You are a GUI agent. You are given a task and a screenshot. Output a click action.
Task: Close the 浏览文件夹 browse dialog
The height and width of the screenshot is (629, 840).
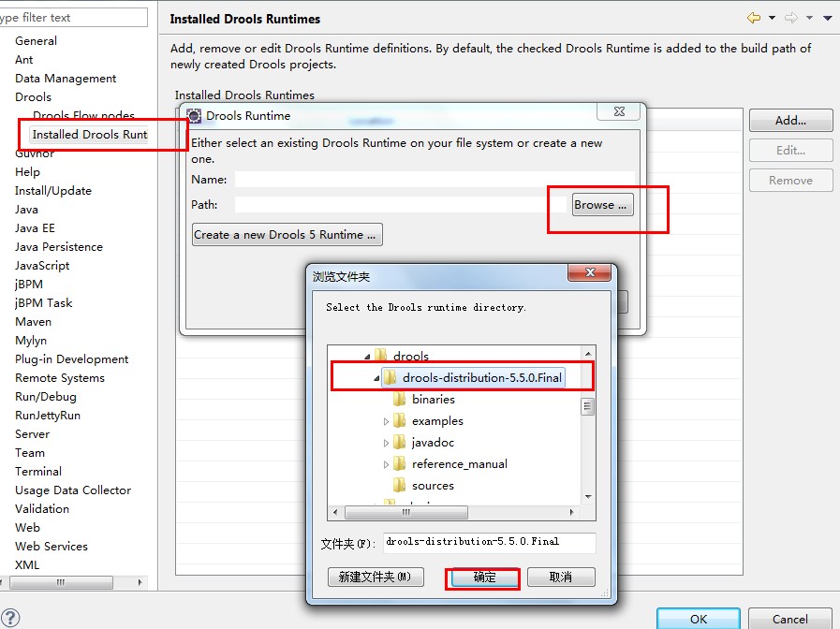tap(590, 272)
